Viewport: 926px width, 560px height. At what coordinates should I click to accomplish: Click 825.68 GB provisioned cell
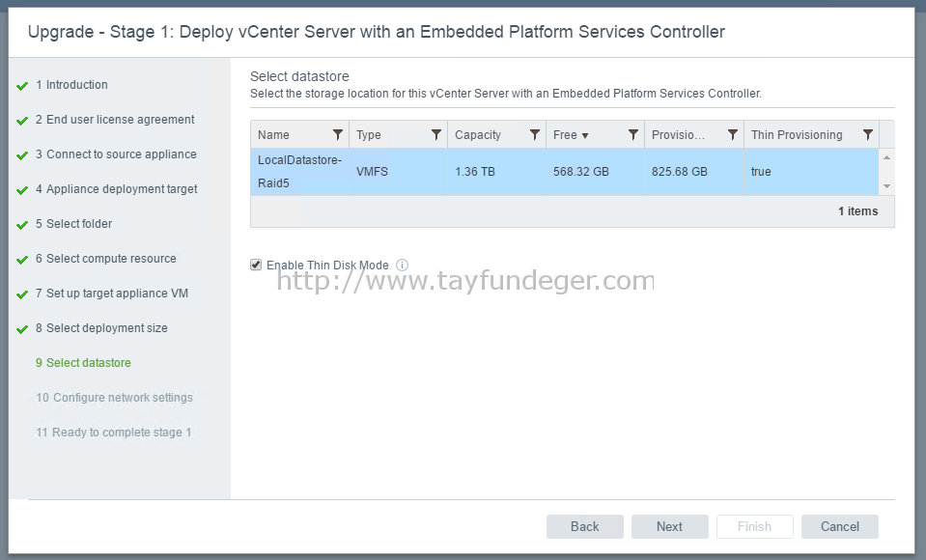pyautogui.click(x=694, y=172)
